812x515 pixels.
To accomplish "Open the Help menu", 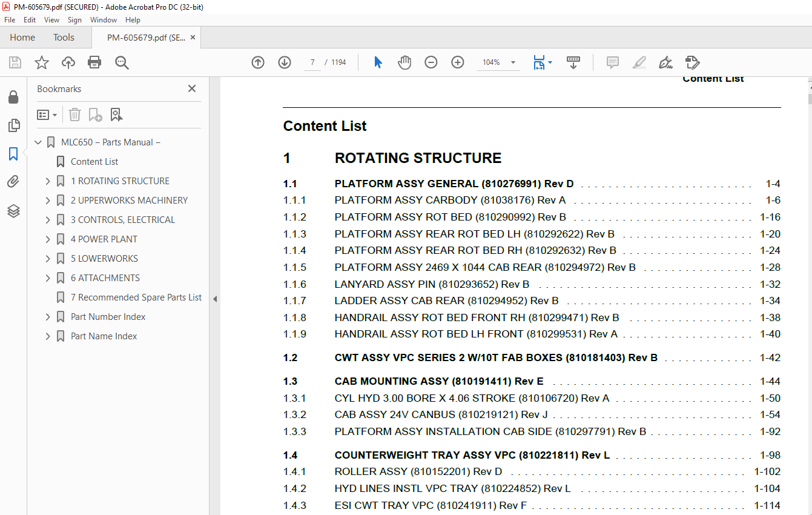I will pos(133,20).
